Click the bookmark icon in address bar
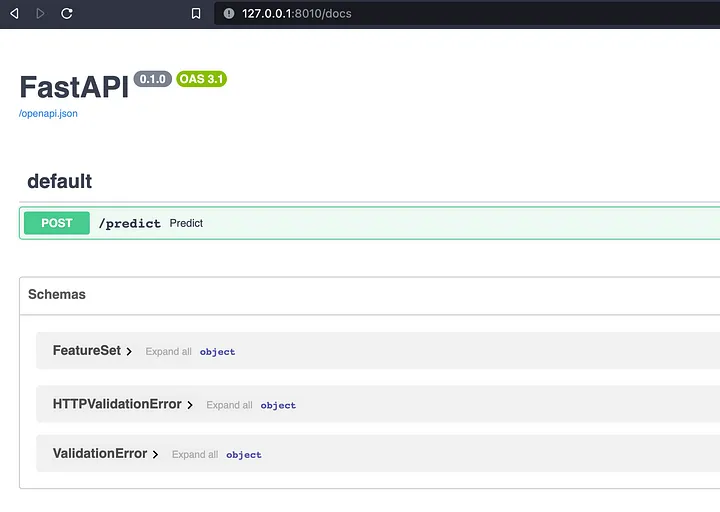 196,14
